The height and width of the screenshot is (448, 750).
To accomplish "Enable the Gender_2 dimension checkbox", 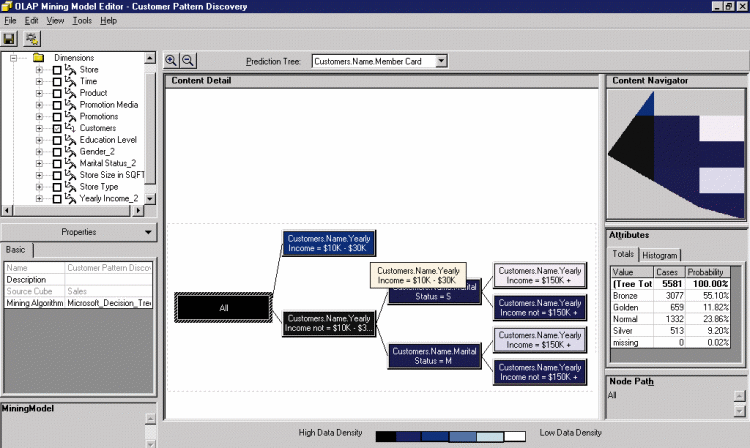I will pos(57,152).
